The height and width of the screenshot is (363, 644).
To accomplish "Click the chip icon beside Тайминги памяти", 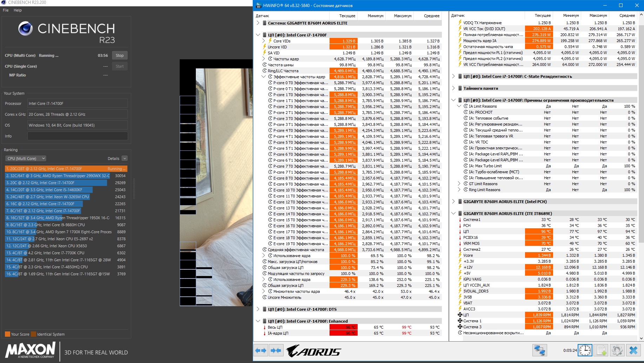I will click(x=460, y=88).
